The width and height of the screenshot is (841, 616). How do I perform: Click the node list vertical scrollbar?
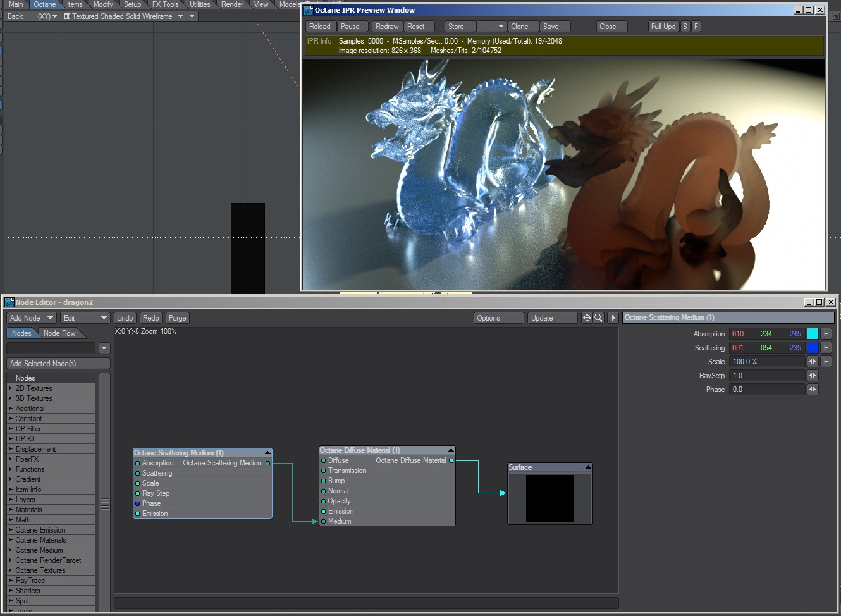click(105, 493)
